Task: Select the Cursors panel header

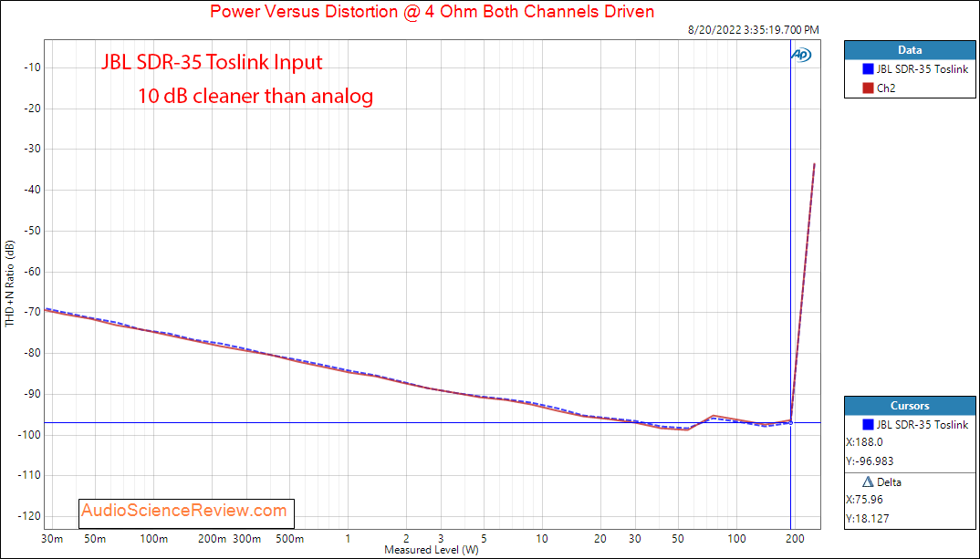Action: click(910, 406)
